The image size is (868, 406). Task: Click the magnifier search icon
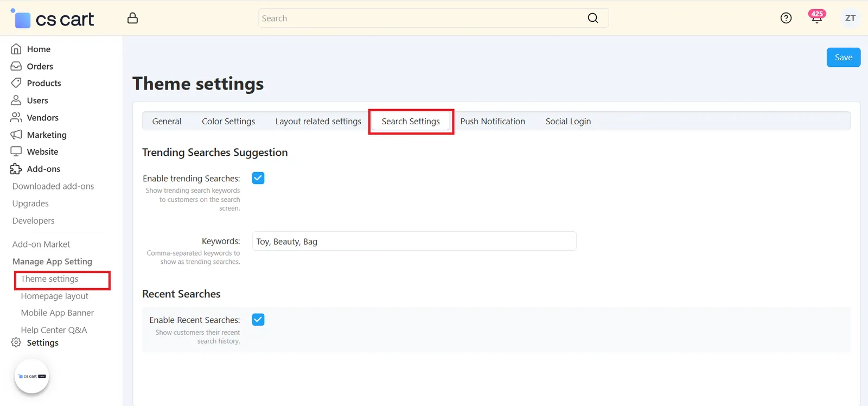(x=593, y=18)
